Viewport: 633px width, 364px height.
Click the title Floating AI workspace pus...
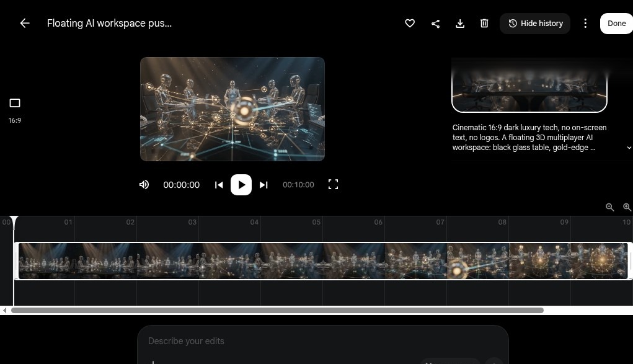point(109,24)
